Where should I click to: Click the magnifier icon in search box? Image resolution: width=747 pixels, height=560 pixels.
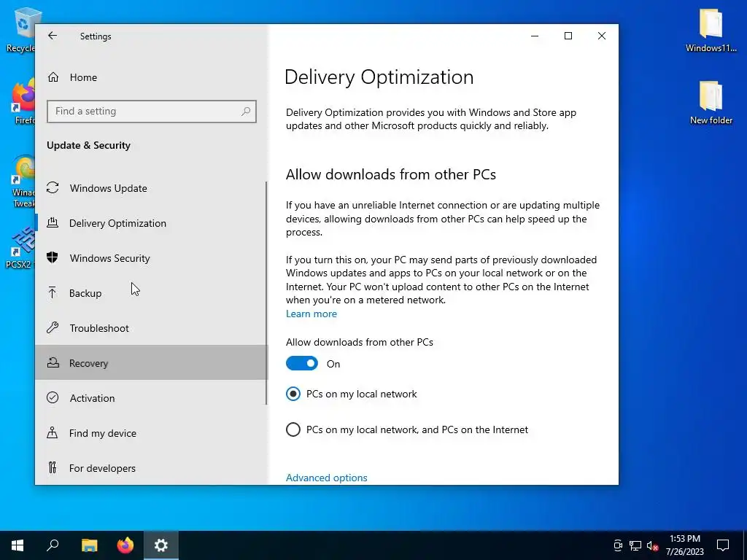click(x=246, y=112)
